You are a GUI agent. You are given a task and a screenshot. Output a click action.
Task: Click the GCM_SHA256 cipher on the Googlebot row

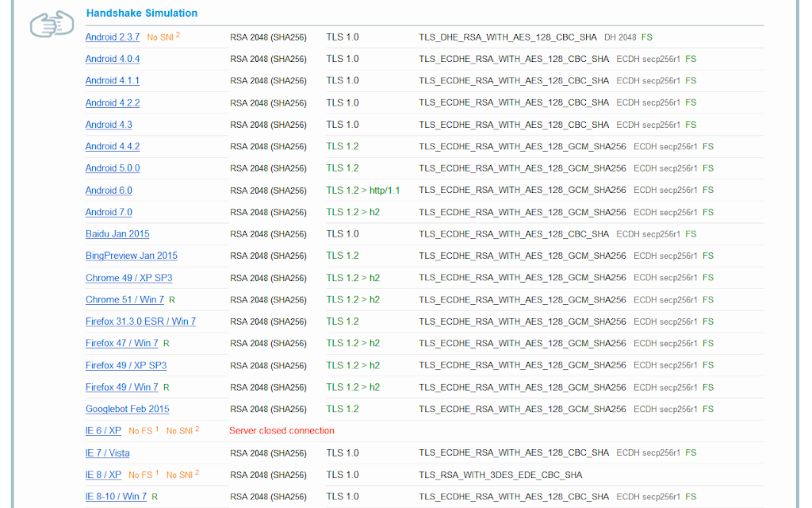pyautogui.click(x=522, y=410)
